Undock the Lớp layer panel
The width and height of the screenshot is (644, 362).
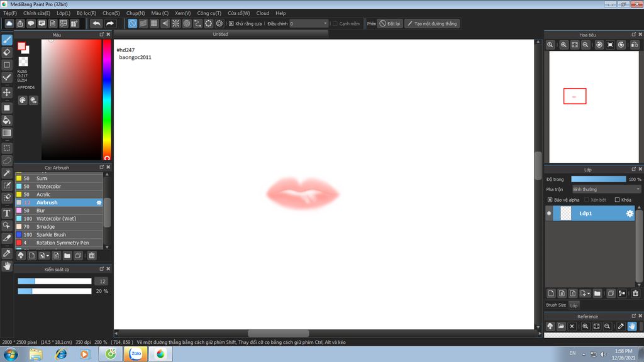tap(633, 169)
